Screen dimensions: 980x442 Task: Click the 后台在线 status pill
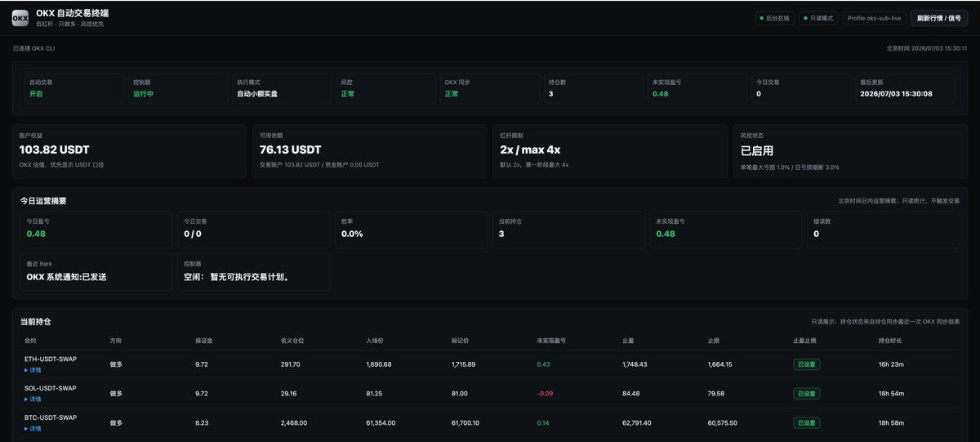pyautogui.click(x=773, y=18)
